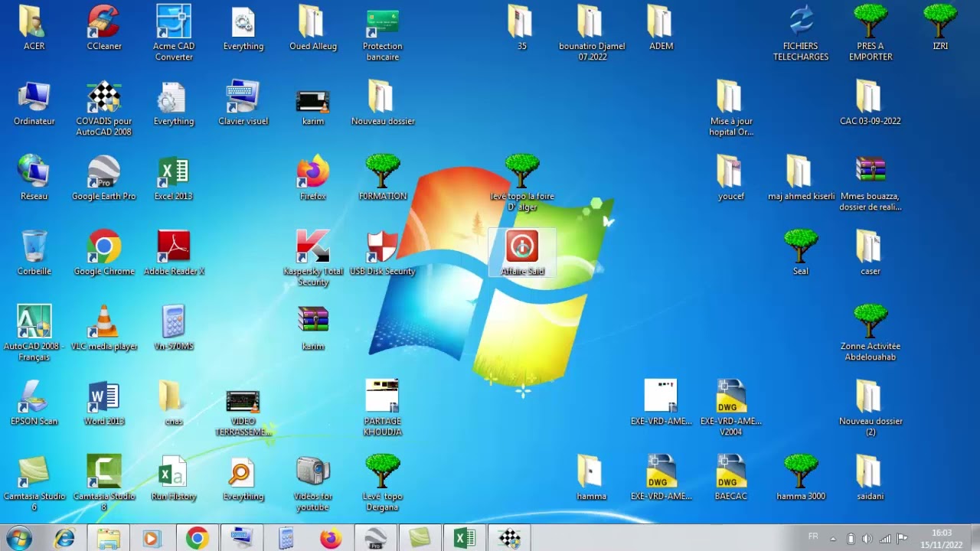Screen dimensions: 980x551
Task: Launch Internet Explorer from the taskbar
Action: (64, 539)
